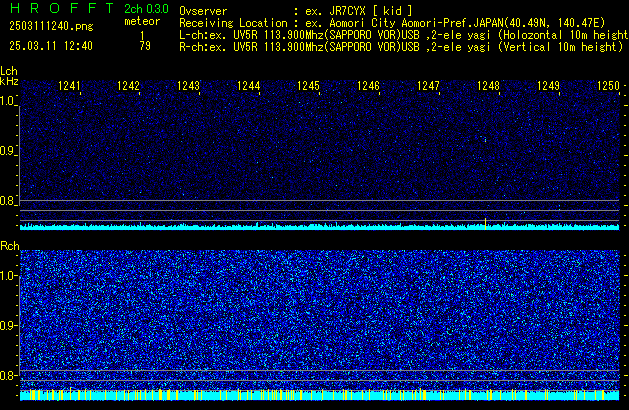Click the R-ch UV5R Vertical antenna line

(x=401, y=47)
